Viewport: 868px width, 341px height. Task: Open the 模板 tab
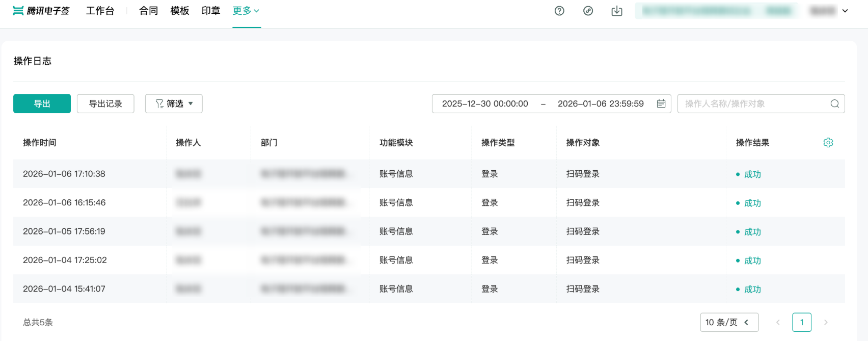pyautogui.click(x=179, y=11)
